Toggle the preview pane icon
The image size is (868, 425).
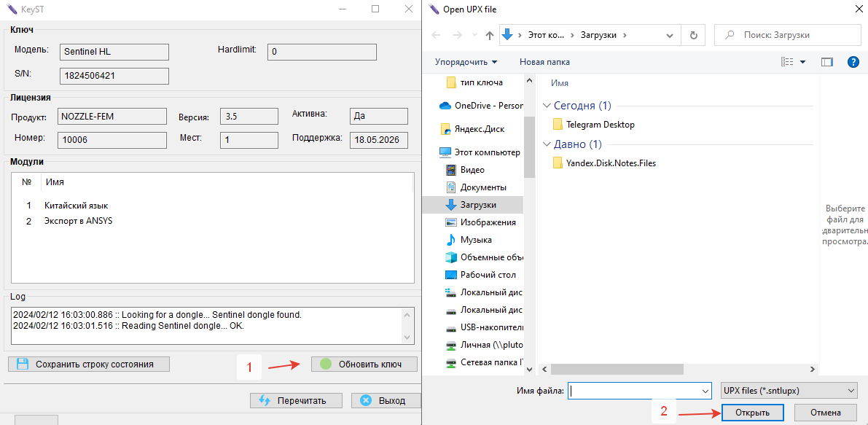[827, 62]
